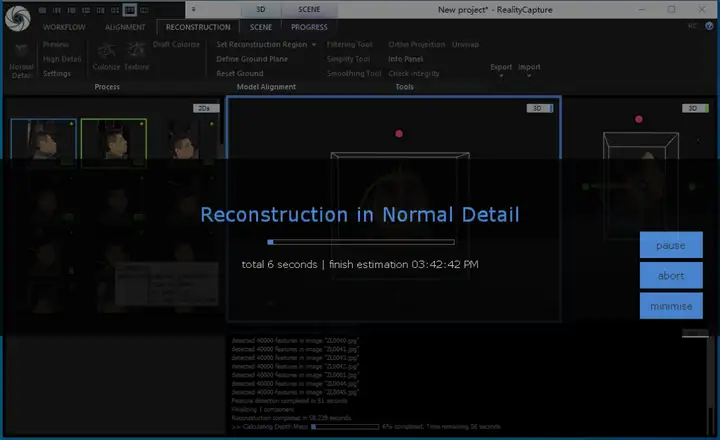
Task: Open the ALIGNMENT ribbon tab
Action: (125, 27)
